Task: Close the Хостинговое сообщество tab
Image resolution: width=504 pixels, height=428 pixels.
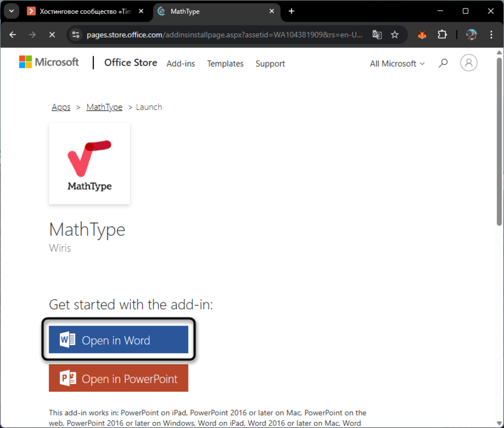Action: [141, 12]
